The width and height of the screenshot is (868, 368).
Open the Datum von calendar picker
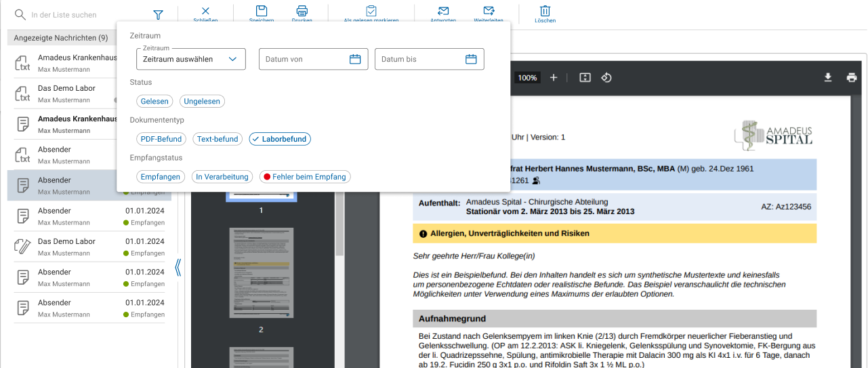(x=355, y=60)
